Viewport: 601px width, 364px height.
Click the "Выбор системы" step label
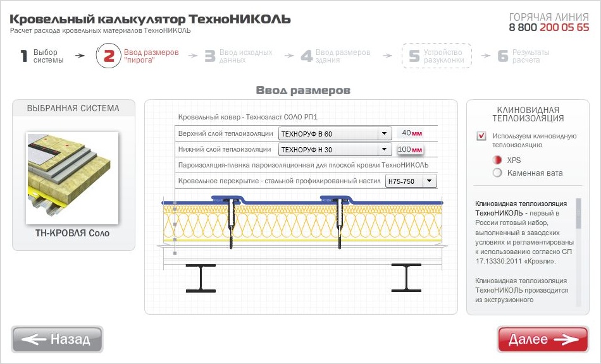coord(48,56)
